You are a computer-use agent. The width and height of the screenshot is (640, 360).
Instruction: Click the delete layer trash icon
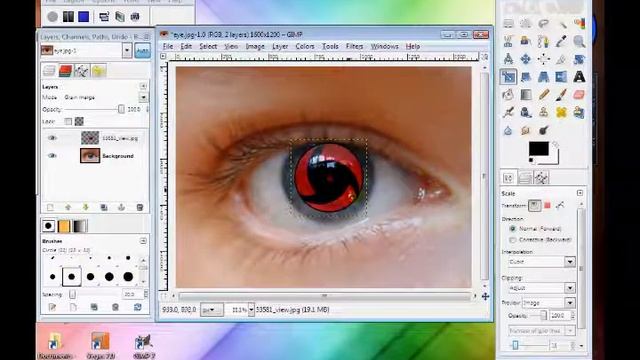coord(140,207)
